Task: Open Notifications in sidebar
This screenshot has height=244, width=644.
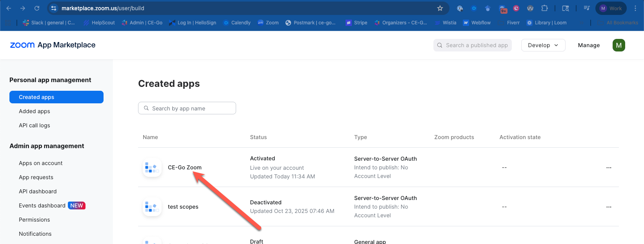Action: pyautogui.click(x=35, y=234)
